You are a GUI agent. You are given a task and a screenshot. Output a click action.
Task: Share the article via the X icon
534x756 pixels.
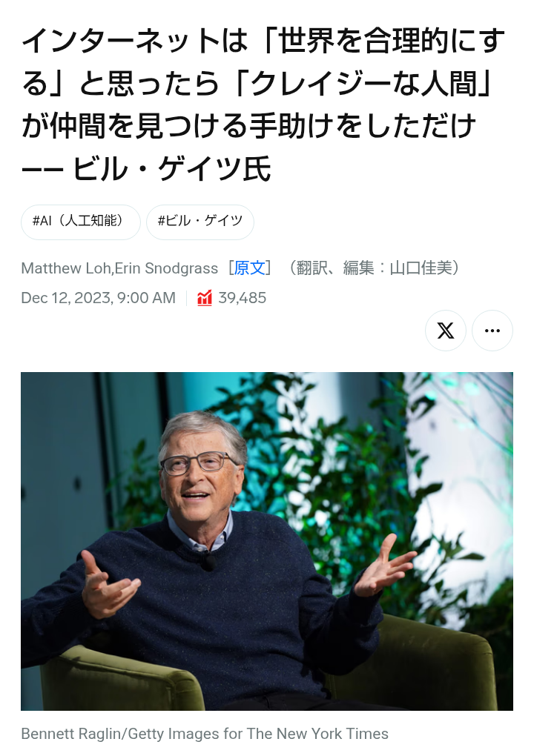coord(445,331)
